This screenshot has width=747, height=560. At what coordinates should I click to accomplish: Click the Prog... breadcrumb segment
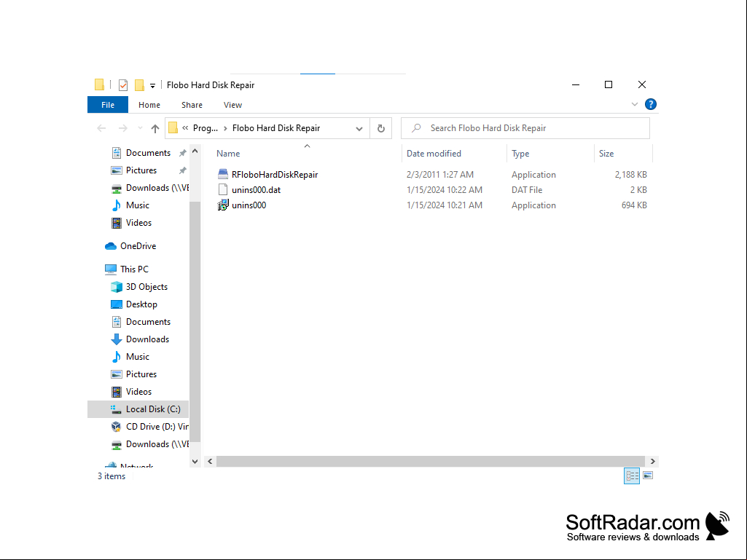pyautogui.click(x=206, y=128)
